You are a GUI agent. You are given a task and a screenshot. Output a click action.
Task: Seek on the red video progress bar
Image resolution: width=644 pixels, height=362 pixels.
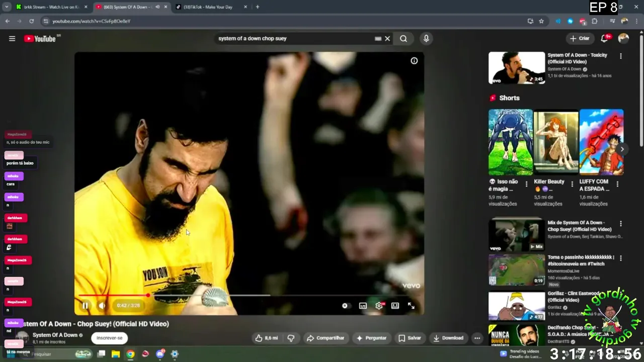coord(249,296)
